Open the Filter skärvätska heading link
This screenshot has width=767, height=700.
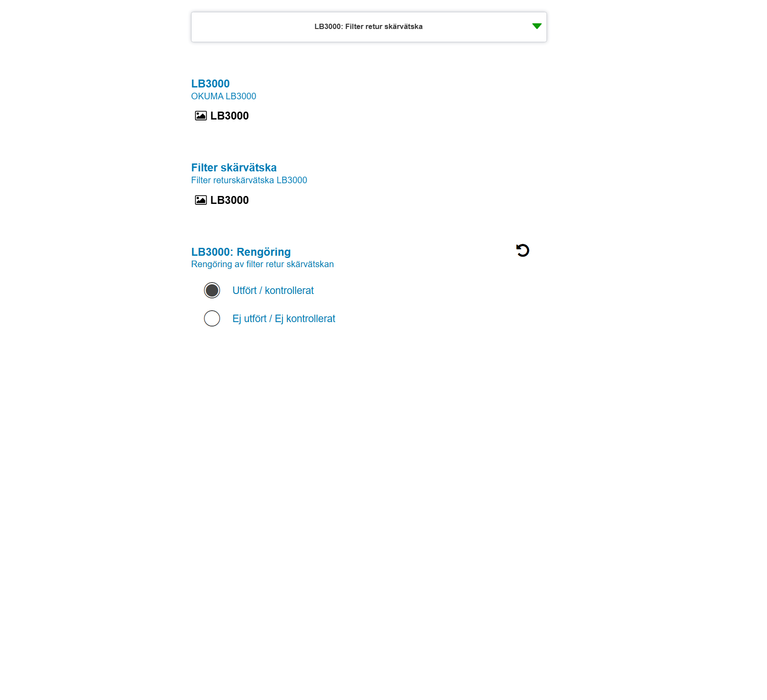234,167
